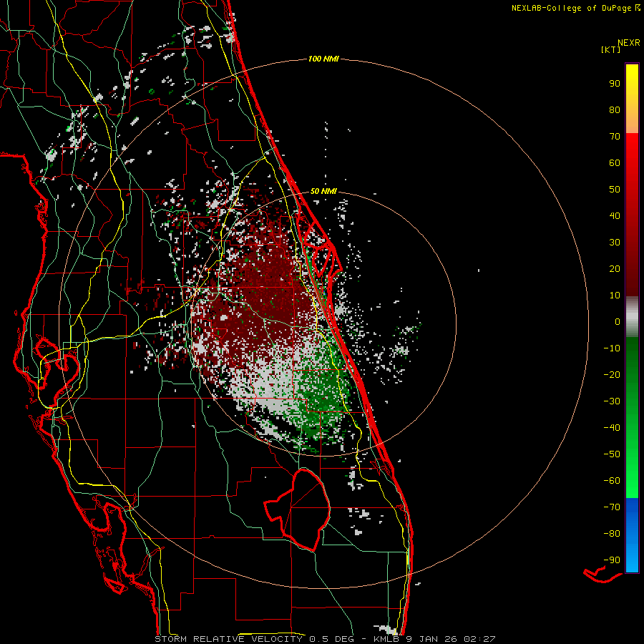Click the 30 value on velocity scale

click(x=615, y=243)
